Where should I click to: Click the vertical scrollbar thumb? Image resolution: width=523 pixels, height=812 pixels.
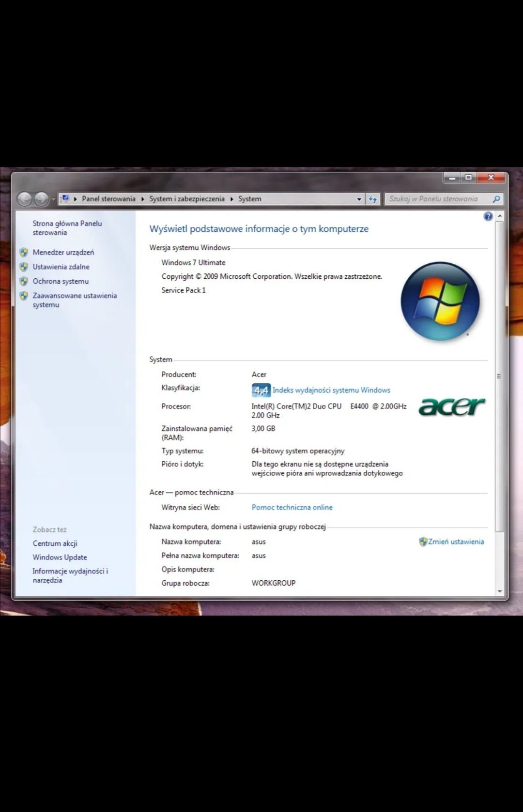click(499, 376)
